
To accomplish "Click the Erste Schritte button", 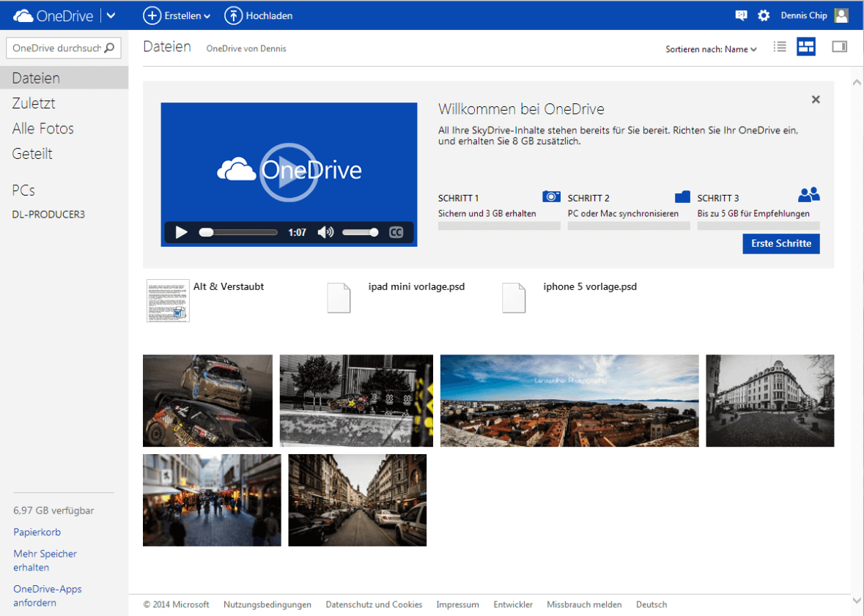I will [x=780, y=243].
